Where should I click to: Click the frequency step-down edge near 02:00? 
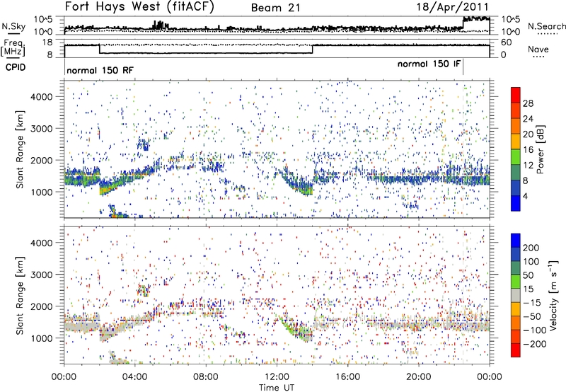coord(99,49)
